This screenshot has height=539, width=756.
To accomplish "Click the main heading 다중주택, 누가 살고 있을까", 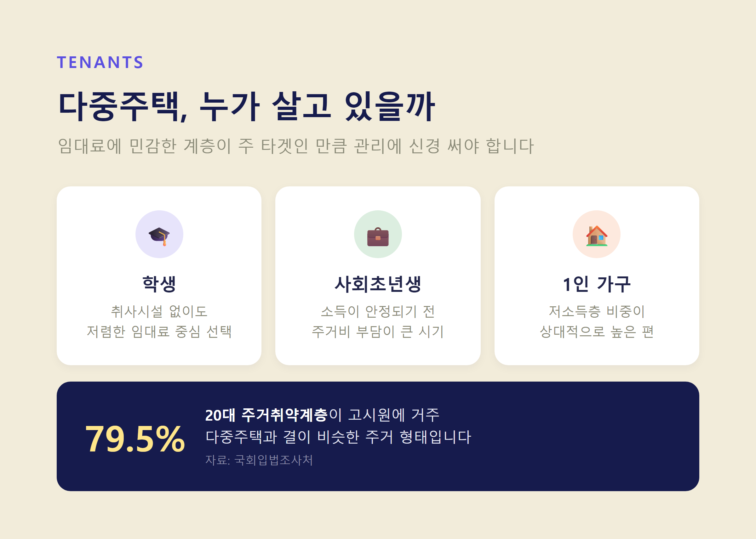I will click(x=246, y=106).
